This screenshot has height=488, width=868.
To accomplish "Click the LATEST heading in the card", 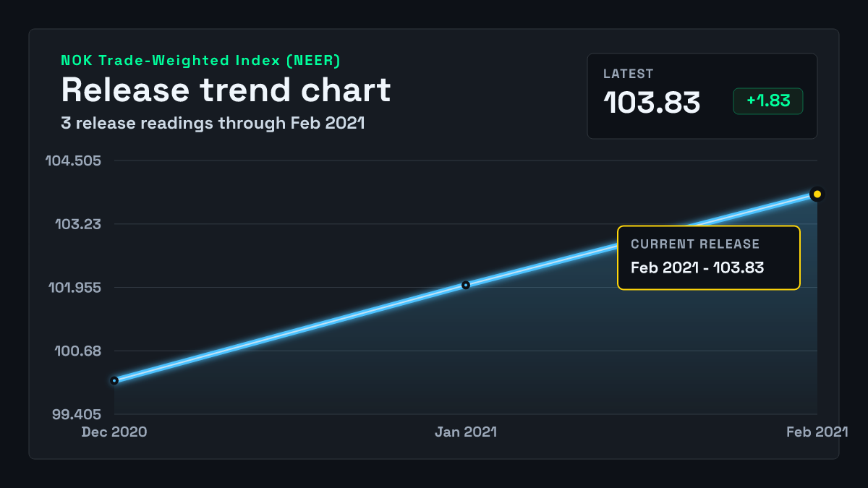I will pos(629,74).
